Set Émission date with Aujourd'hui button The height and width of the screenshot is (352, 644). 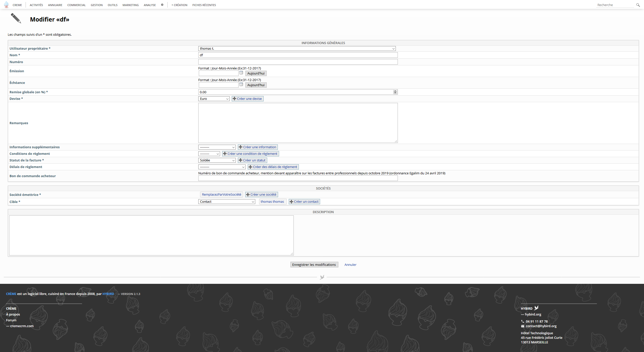click(256, 73)
